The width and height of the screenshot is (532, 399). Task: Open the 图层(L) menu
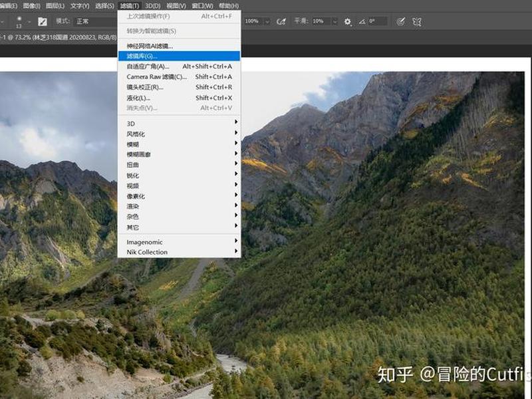(x=55, y=6)
